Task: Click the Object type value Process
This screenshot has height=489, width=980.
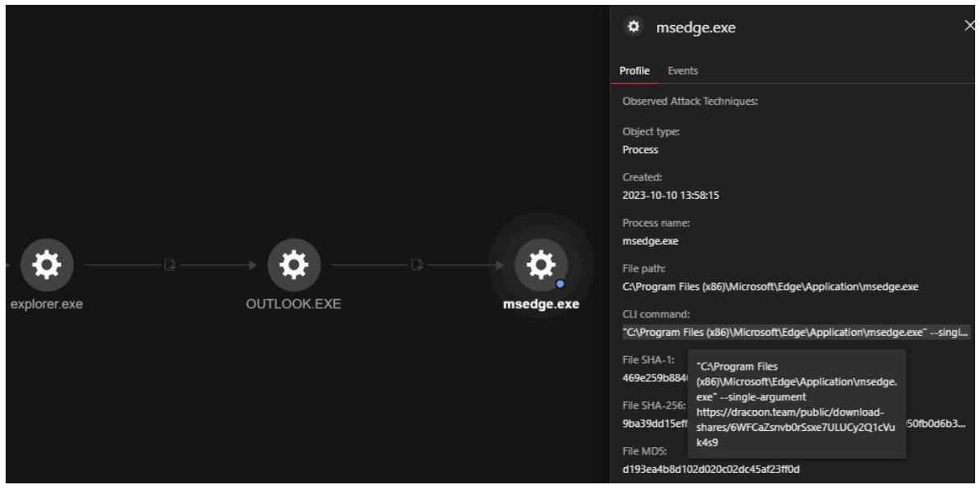Action: click(640, 150)
